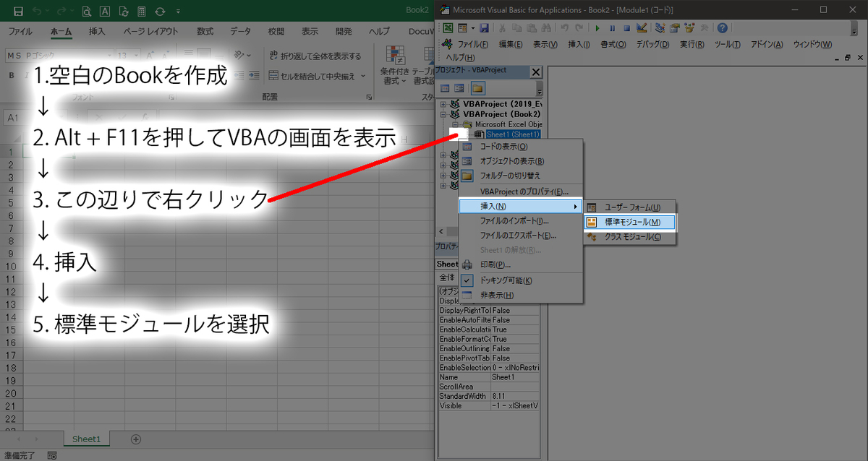Open ツール(T) menu in VBA editor
868x461 pixels.
coord(728,44)
